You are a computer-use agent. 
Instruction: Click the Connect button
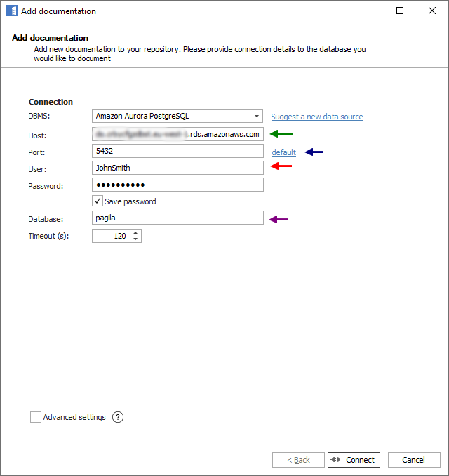pyautogui.click(x=354, y=460)
